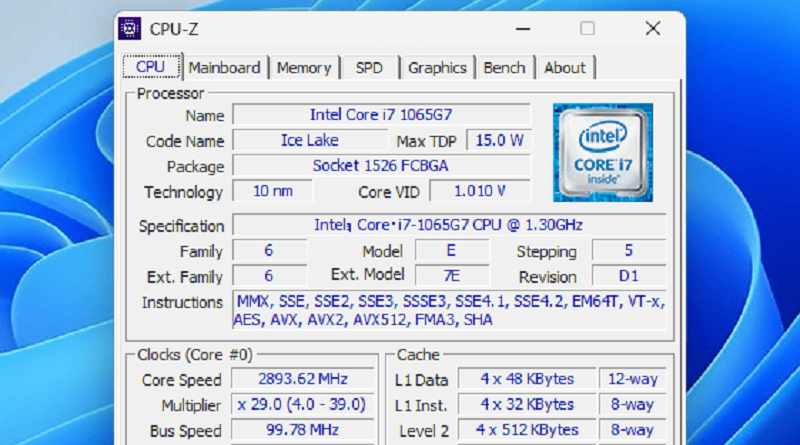Click the disabled maximize button of CPU-Z
Image resolution: width=800 pixels, height=445 pixels.
pyautogui.click(x=587, y=29)
